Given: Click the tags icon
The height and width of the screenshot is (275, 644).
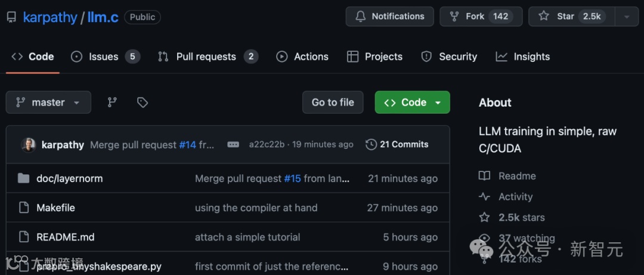Looking at the screenshot, I should (x=143, y=102).
